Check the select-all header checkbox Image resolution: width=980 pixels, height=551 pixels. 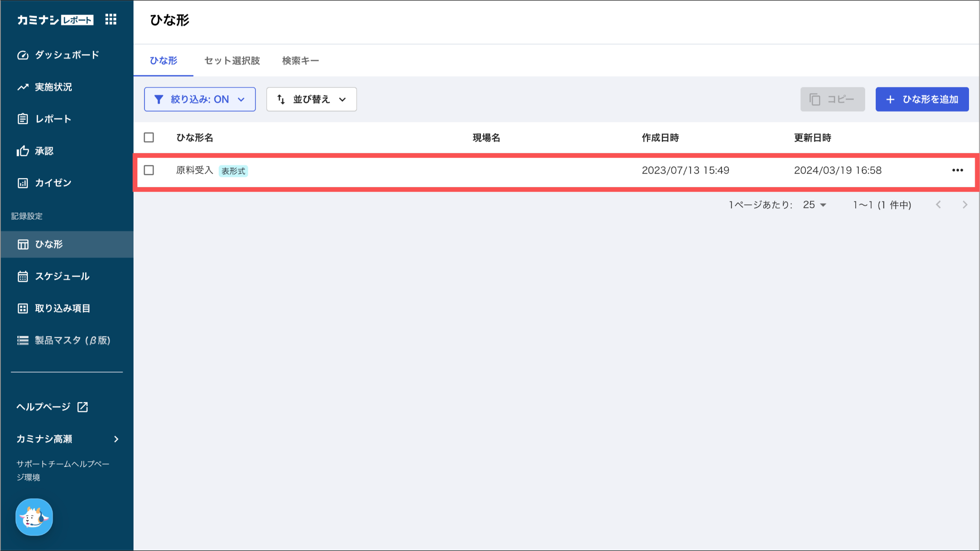coord(149,138)
